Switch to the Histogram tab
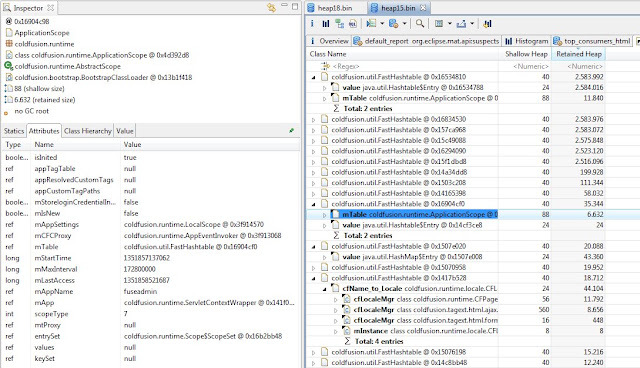The height and width of the screenshot is (368, 640). pyautogui.click(x=527, y=41)
